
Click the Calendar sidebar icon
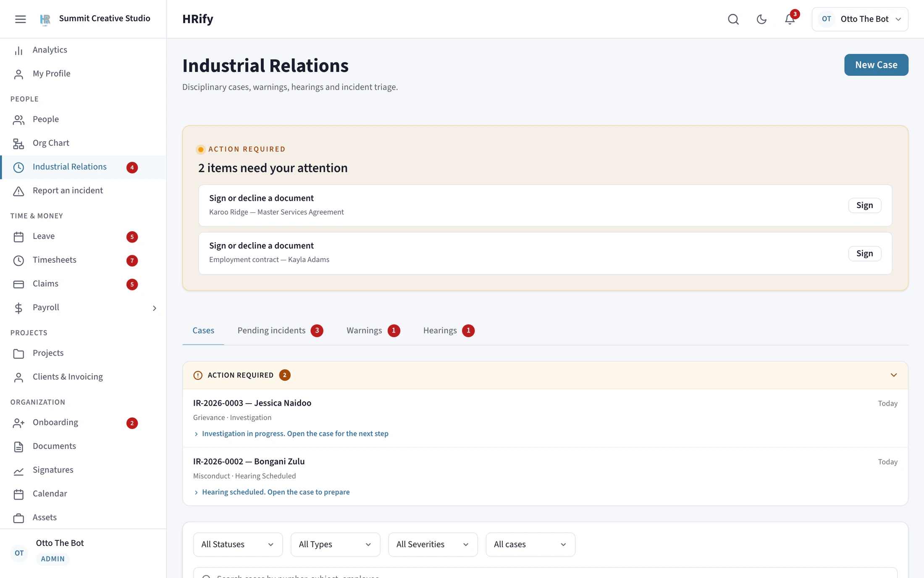point(18,494)
